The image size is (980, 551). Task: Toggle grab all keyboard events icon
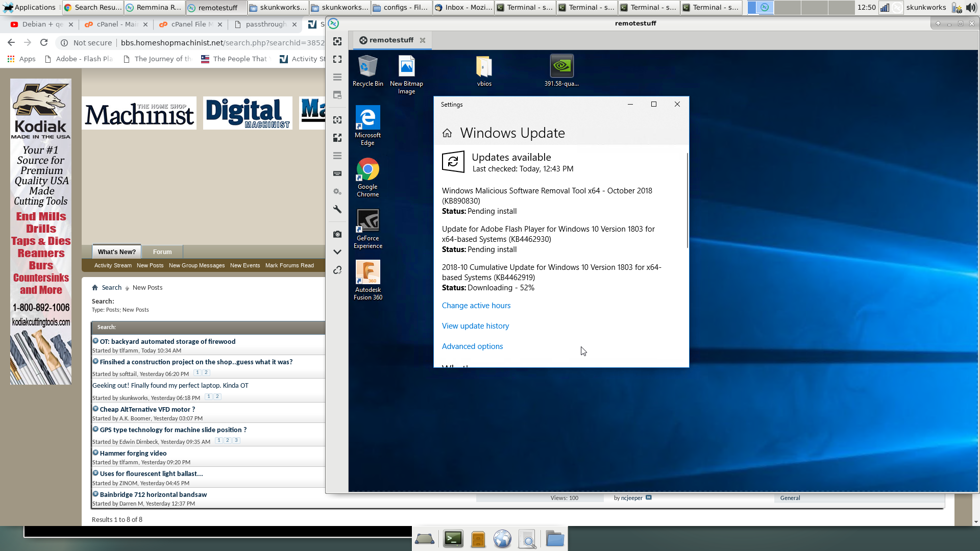337,173
